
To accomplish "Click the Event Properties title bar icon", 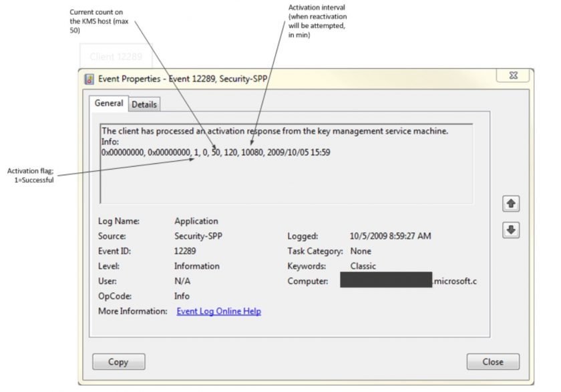I will point(87,78).
